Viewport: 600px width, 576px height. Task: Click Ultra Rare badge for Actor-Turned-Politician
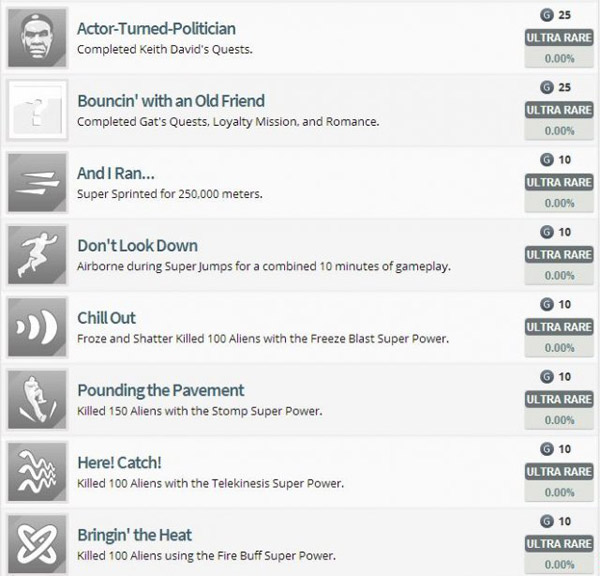coord(559,38)
